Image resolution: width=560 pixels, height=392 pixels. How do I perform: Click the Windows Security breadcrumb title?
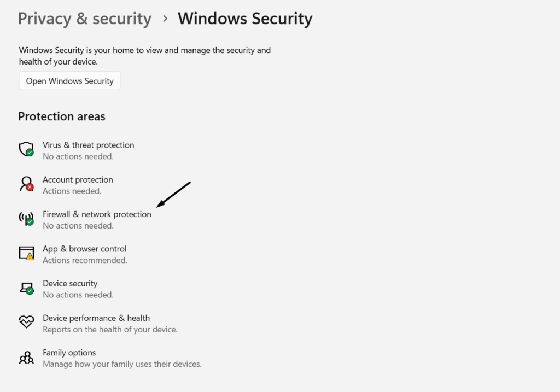click(x=245, y=19)
